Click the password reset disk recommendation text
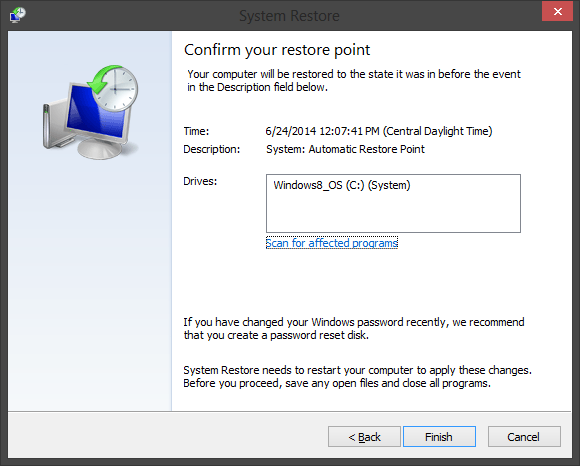 click(354, 328)
